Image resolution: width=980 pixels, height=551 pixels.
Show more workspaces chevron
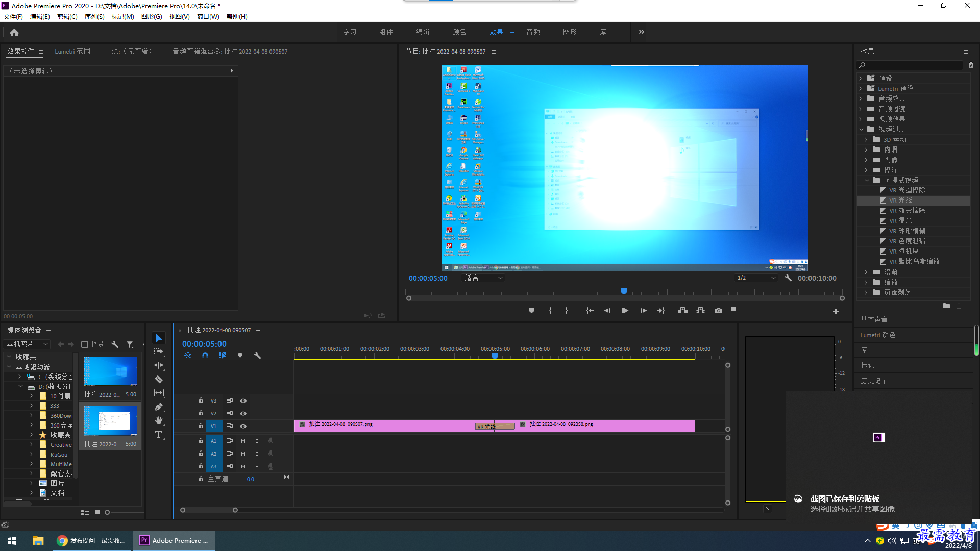click(641, 32)
